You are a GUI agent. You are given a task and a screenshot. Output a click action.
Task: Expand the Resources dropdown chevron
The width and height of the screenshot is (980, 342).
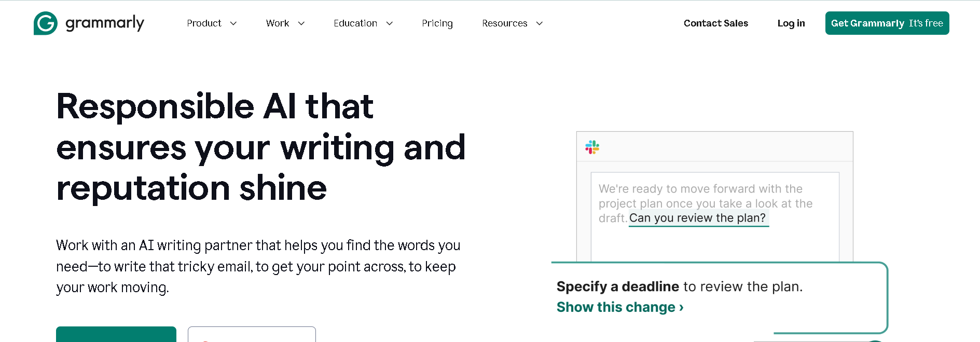pos(540,23)
